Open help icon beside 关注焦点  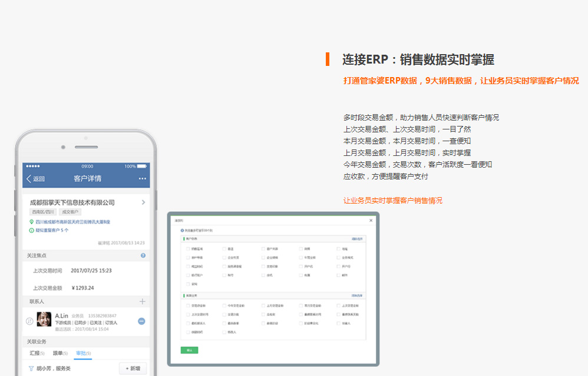pos(143,255)
